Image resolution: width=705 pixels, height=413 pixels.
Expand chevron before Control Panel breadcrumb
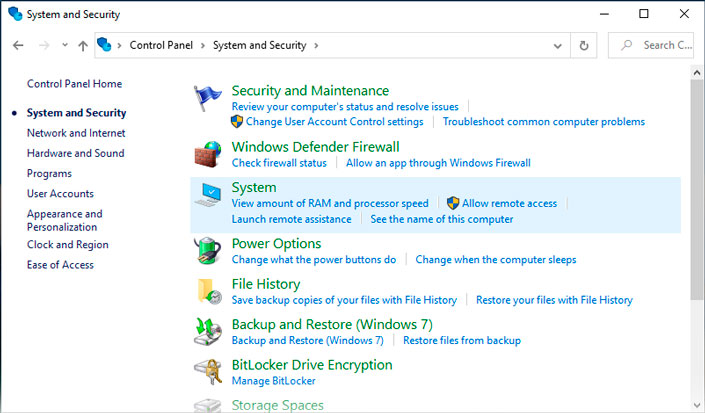point(119,45)
